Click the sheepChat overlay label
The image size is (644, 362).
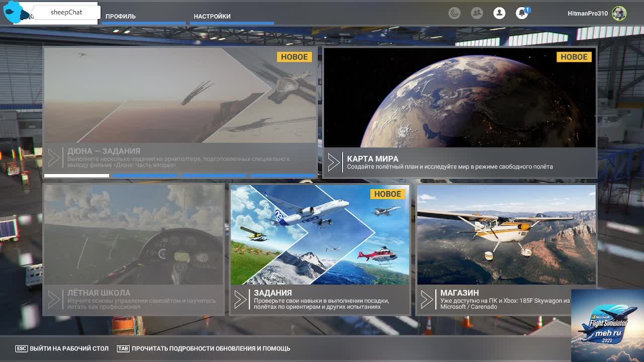coord(66,12)
